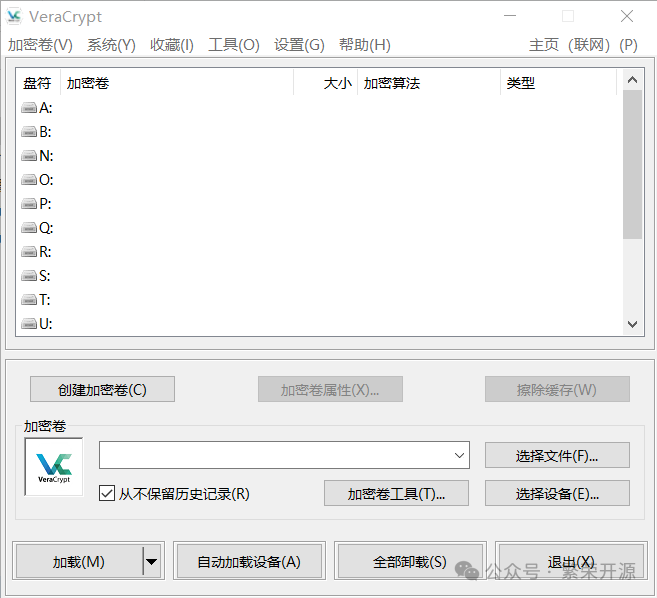Click 选择文件(F)... button

point(557,456)
